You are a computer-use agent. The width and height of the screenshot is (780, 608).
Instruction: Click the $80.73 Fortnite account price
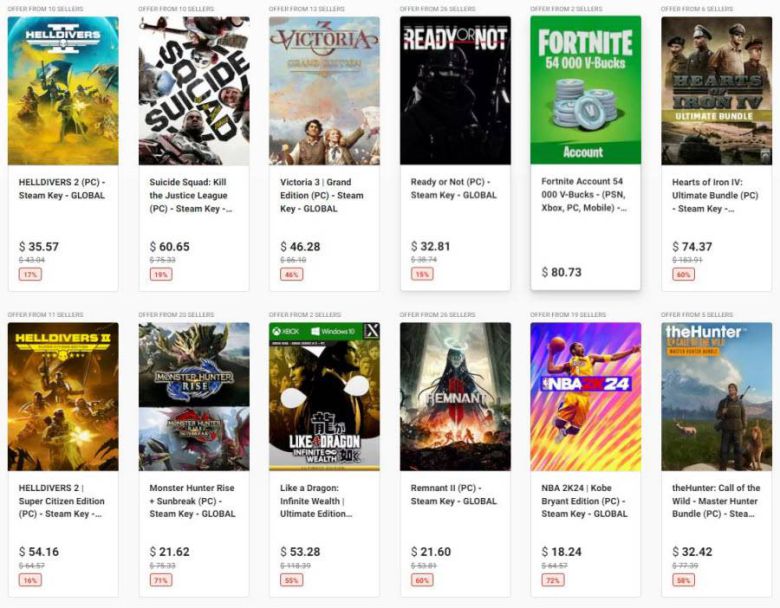pos(561,272)
